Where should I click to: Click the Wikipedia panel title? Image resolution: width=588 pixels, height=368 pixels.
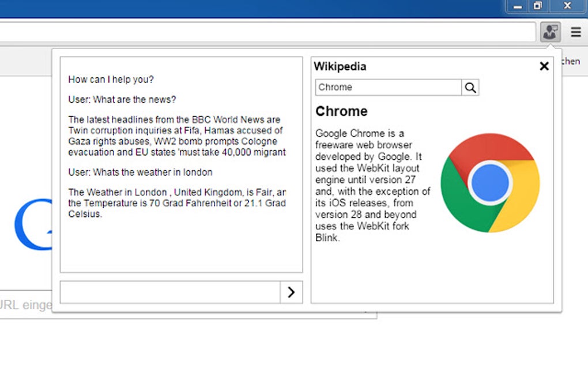click(340, 66)
